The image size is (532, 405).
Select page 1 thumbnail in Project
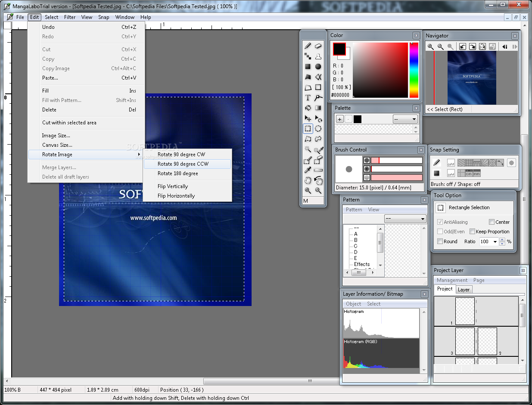465,311
